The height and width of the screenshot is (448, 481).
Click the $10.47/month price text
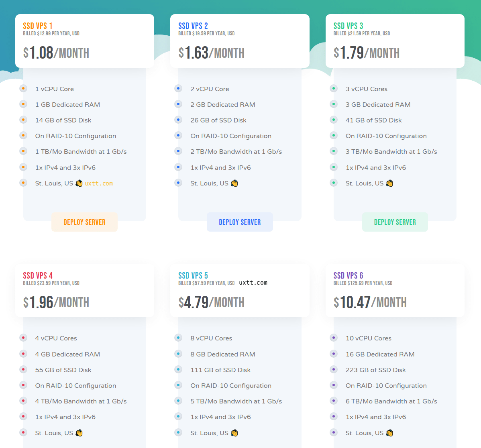click(x=370, y=302)
